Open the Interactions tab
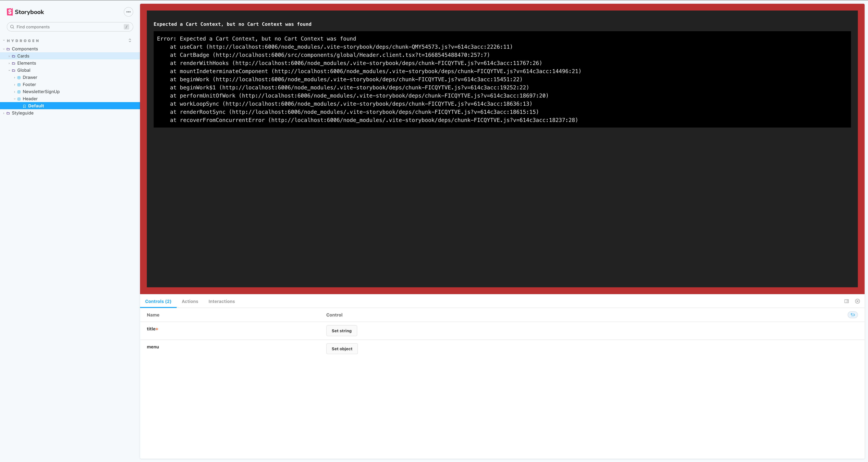 coord(221,301)
